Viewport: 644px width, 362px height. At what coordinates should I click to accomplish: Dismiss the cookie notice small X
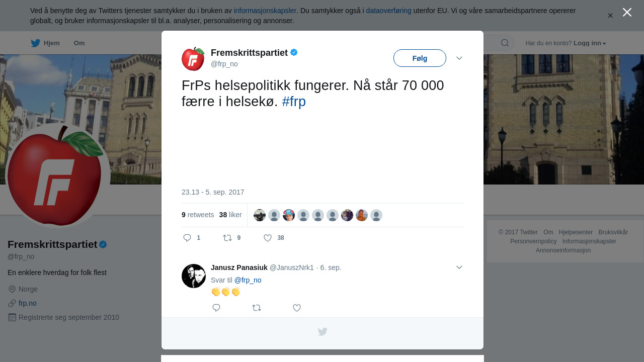coord(610,16)
